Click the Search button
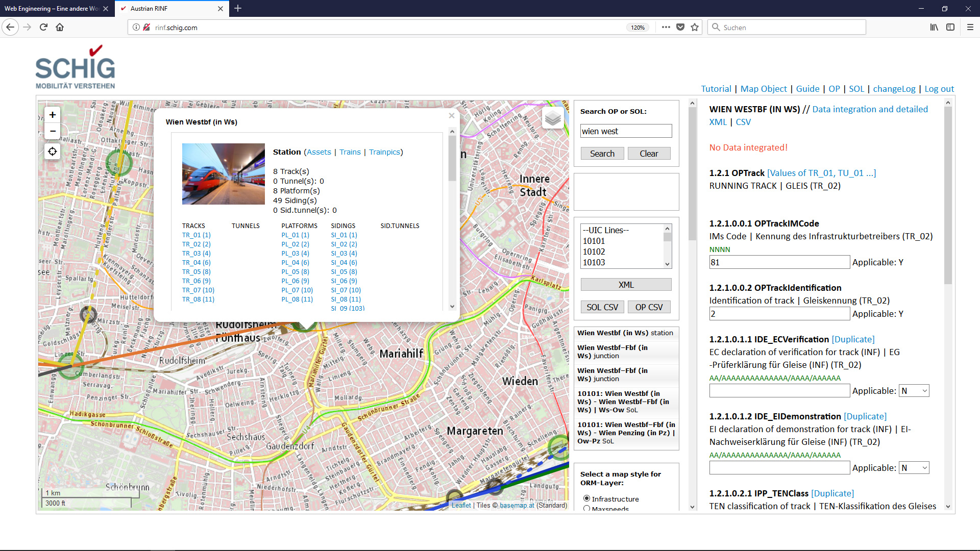Image resolution: width=980 pixels, height=551 pixels. (602, 154)
